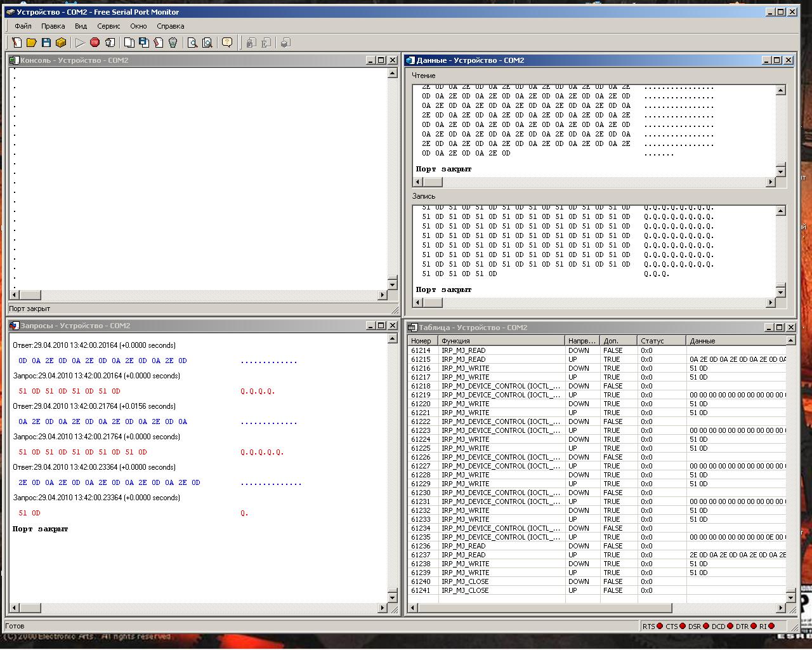The image size is (812, 650).
Task: Click the trash bin clear icon
Action: click(x=173, y=43)
